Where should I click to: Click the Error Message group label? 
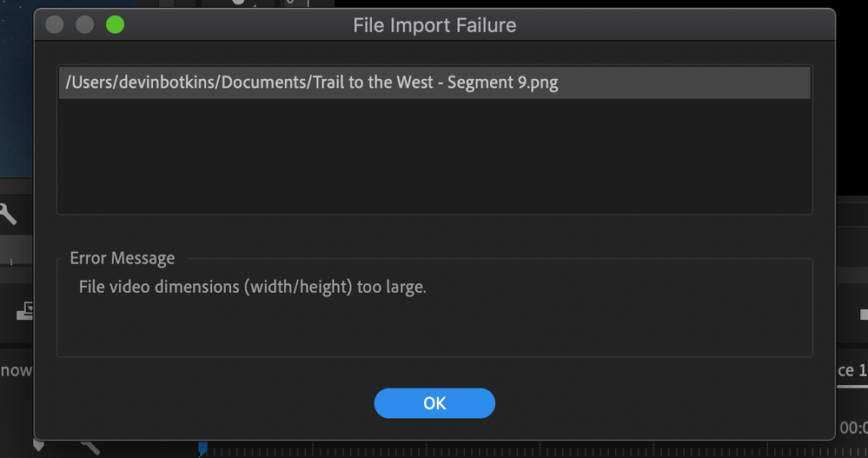coord(123,258)
